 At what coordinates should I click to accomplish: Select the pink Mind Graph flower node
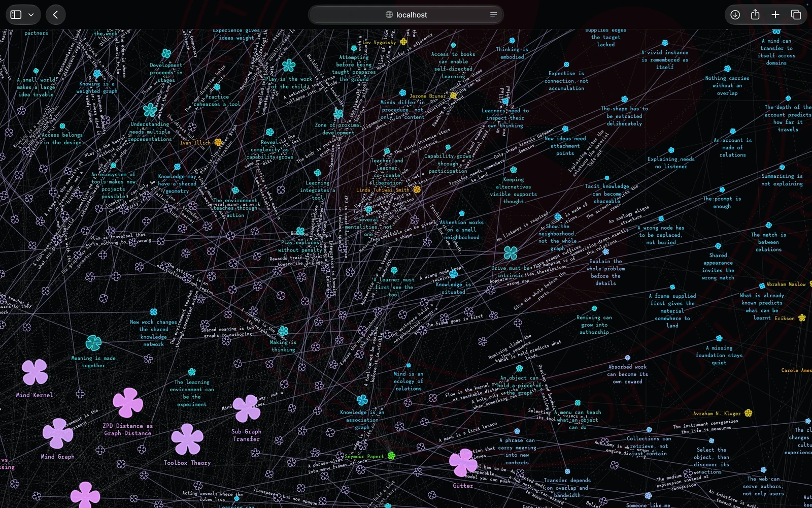[x=58, y=433]
